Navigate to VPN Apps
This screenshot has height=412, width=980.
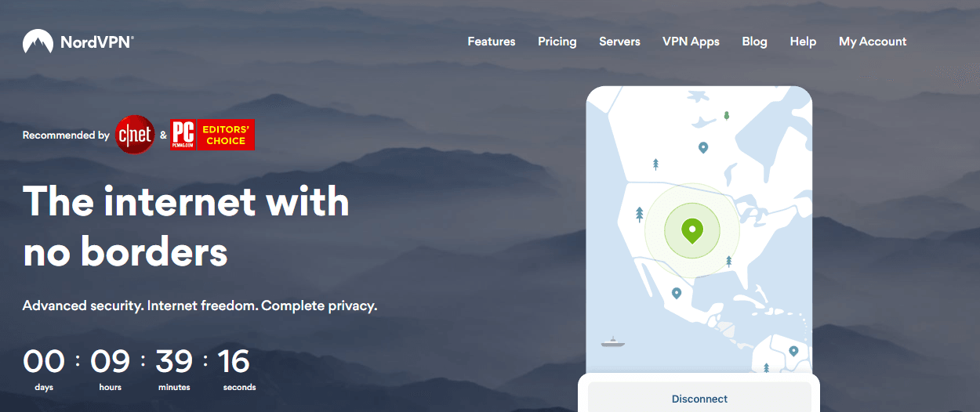(x=691, y=42)
